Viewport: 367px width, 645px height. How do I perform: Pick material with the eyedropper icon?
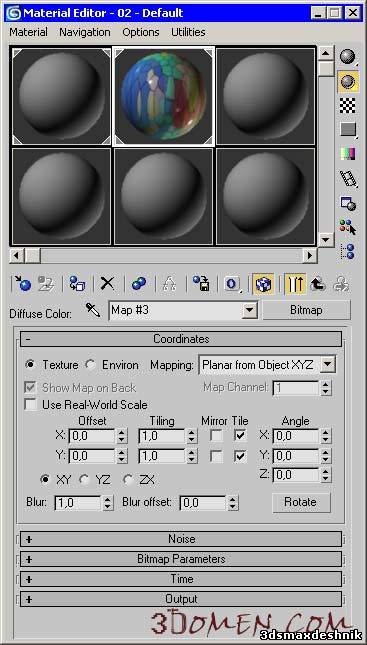93,310
